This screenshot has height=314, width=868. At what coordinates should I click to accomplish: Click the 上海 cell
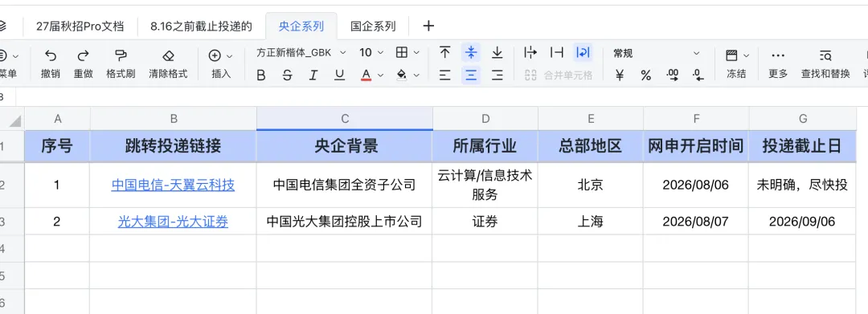point(591,222)
